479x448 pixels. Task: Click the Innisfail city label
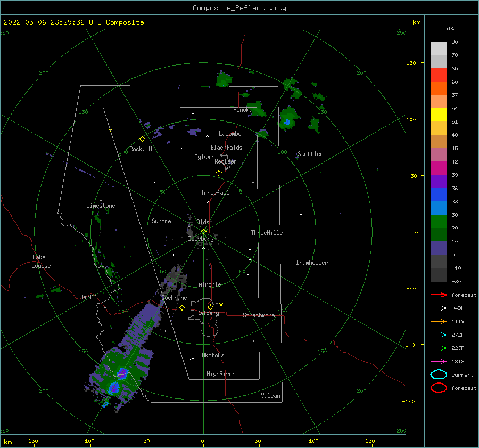click(215, 193)
